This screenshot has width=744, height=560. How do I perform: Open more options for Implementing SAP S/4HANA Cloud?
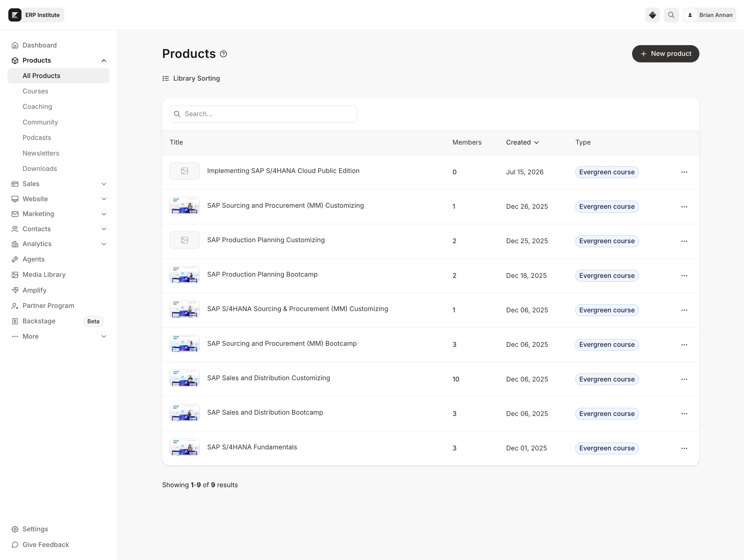(684, 172)
